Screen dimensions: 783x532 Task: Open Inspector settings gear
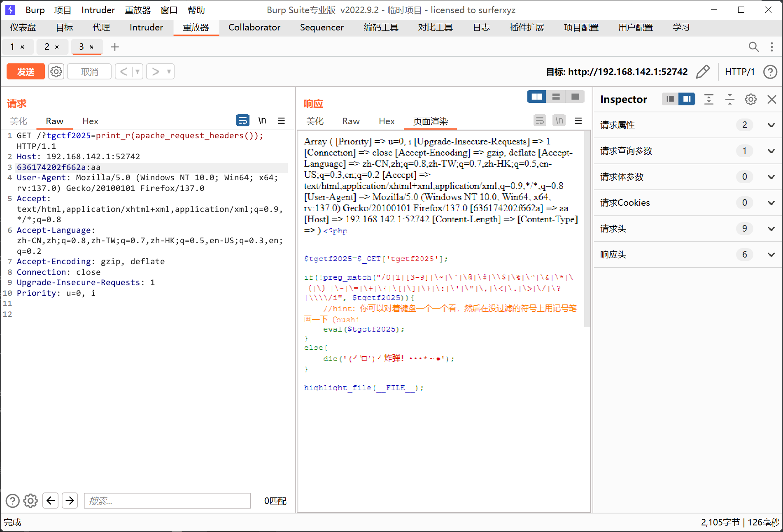[x=750, y=99]
